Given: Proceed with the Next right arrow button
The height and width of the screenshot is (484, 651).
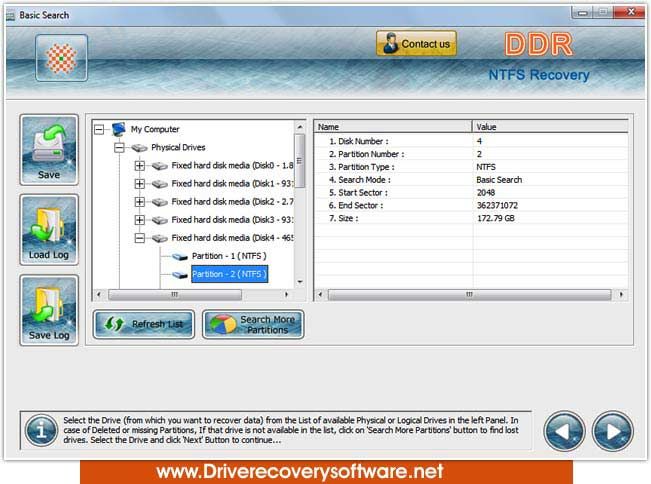Looking at the screenshot, I should [x=613, y=431].
